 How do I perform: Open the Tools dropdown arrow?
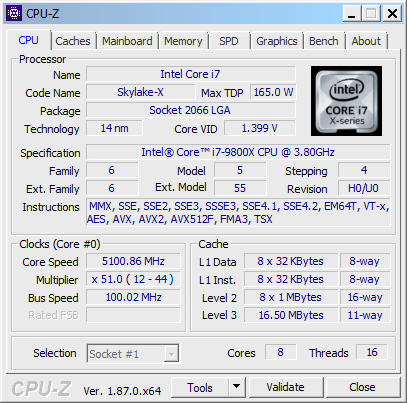pyautogui.click(x=237, y=387)
